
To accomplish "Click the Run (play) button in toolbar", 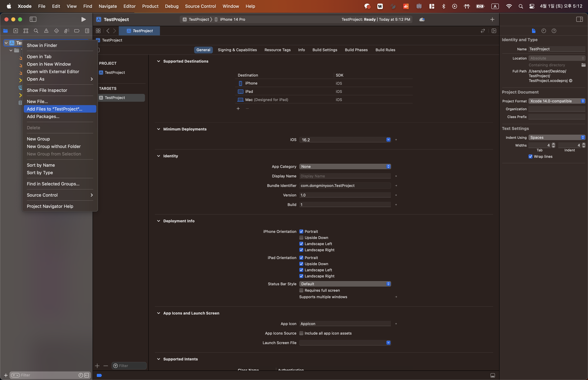I will coord(83,19).
